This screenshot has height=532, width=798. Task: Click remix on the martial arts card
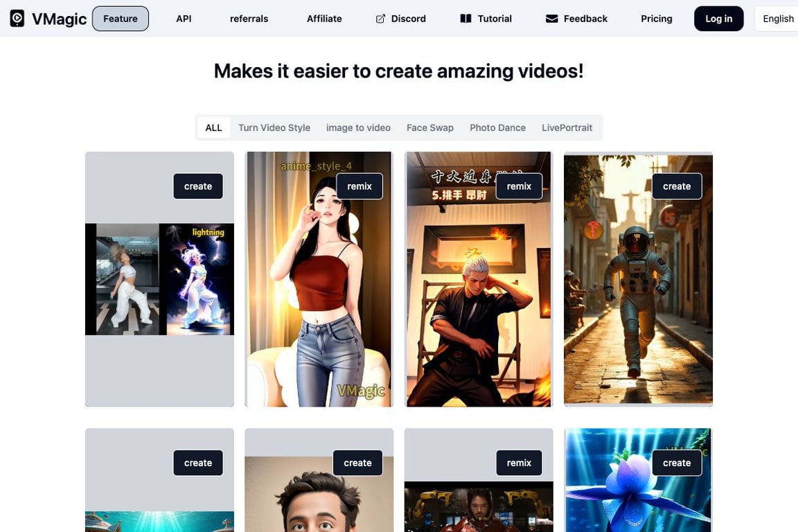click(x=519, y=186)
